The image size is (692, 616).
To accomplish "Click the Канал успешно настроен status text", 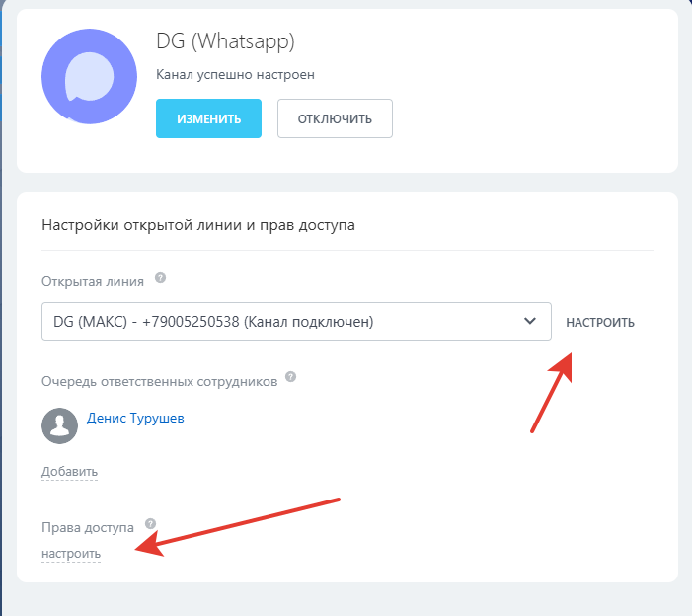I will (x=235, y=75).
